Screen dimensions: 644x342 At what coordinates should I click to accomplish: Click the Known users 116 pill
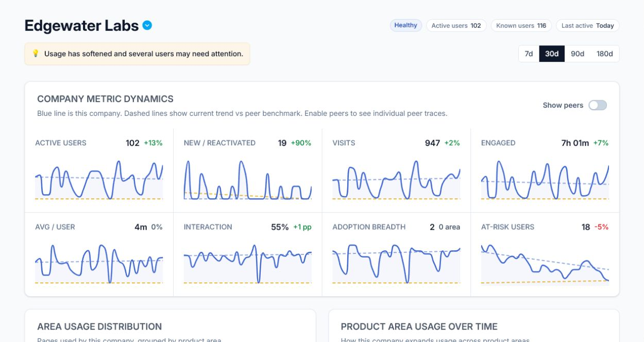pos(521,25)
